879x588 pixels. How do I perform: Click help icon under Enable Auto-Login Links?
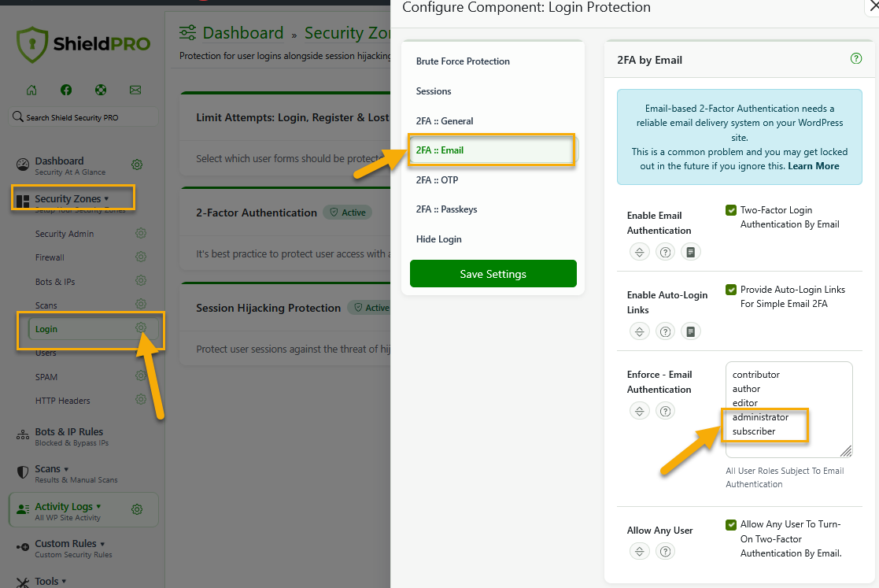(x=665, y=331)
